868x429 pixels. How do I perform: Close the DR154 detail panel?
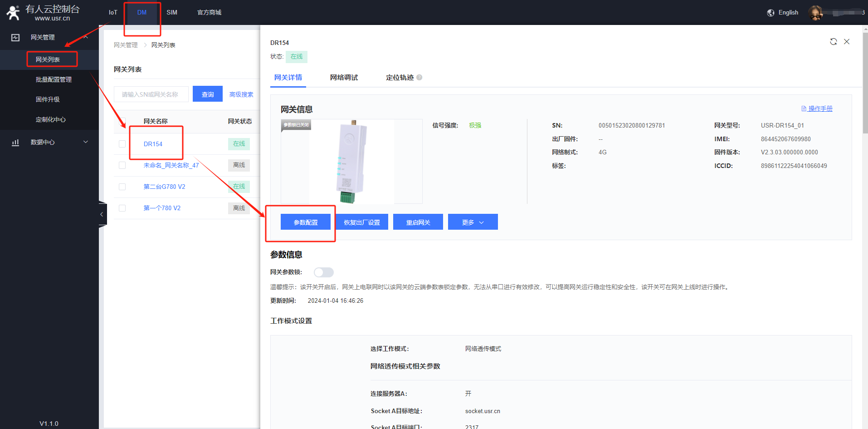pos(847,42)
